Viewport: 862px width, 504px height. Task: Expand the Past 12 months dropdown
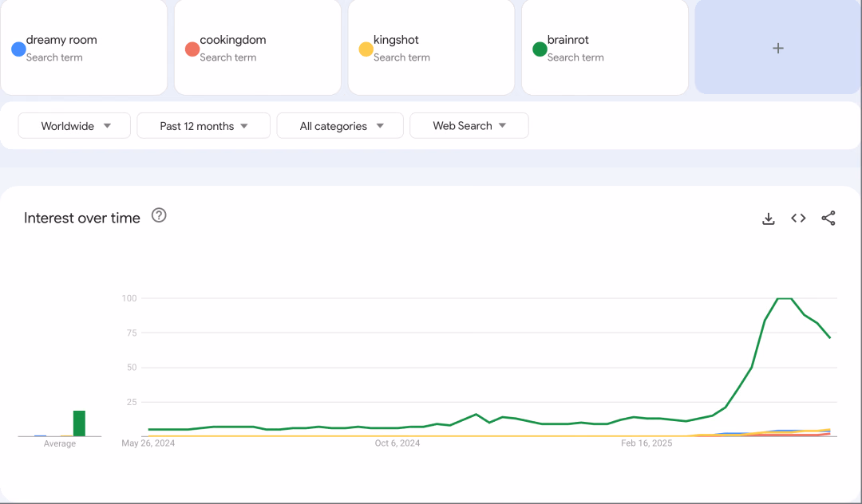tap(204, 126)
